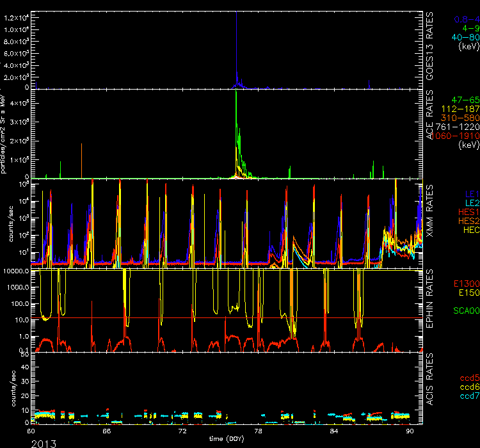
Task: Click the tall green ACE peak
Action: point(237,96)
